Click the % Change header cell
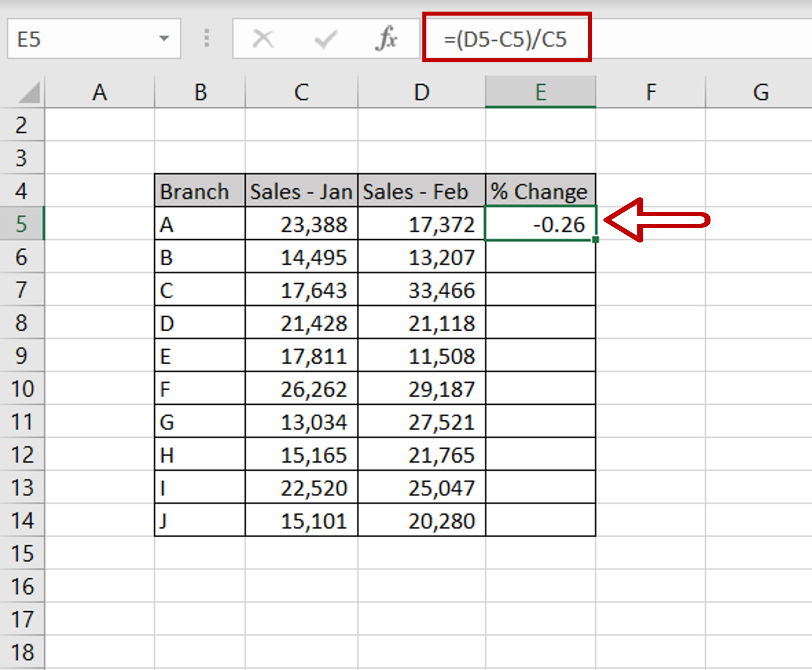The image size is (812, 670). pos(540,191)
